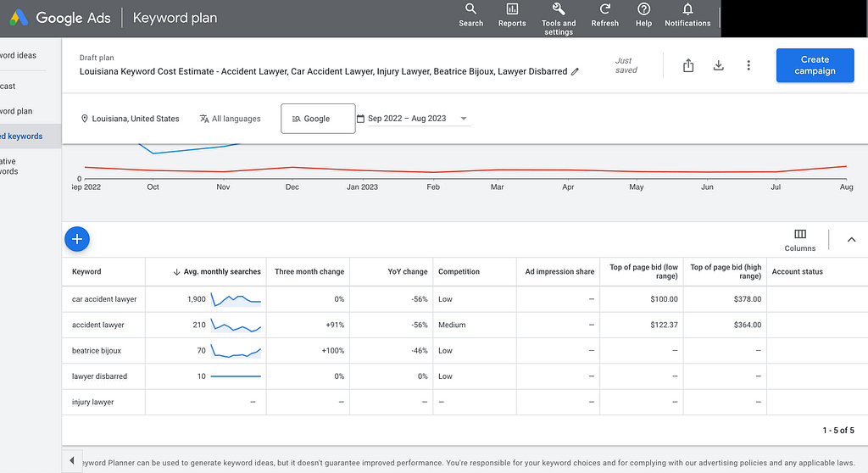Open Negative keywords sidebar item
The height and width of the screenshot is (473, 868).
(x=9, y=166)
